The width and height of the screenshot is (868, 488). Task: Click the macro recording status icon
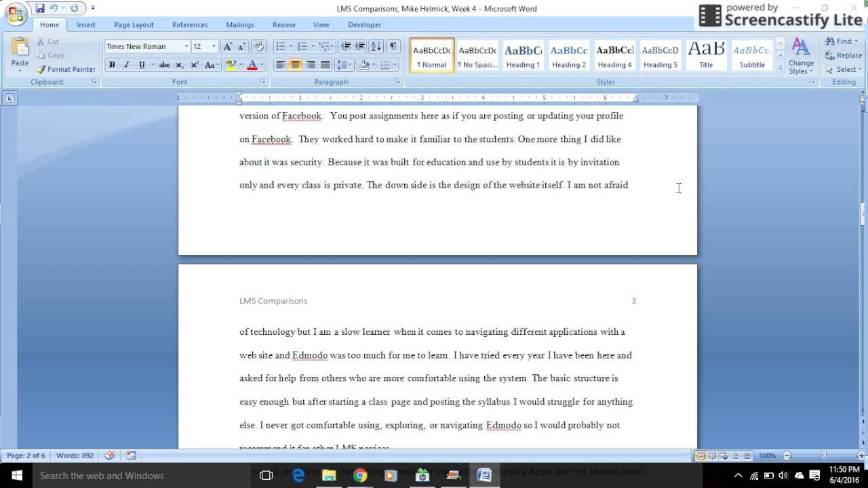pos(131,455)
